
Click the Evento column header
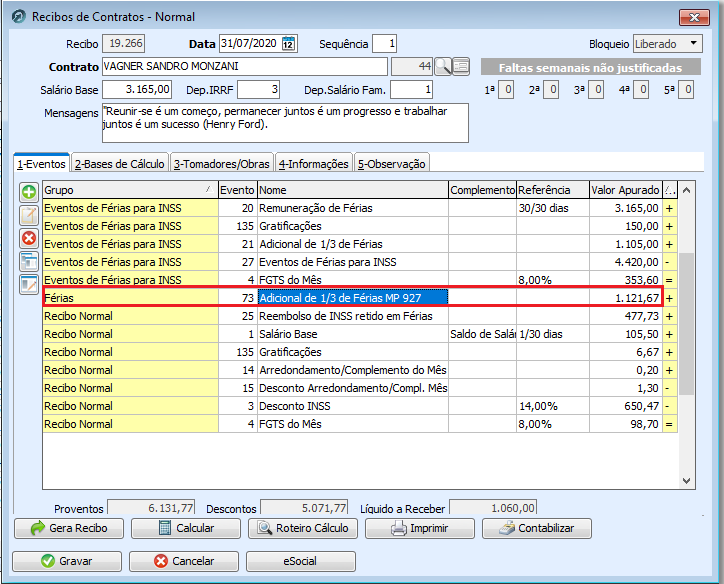[237, 190]
